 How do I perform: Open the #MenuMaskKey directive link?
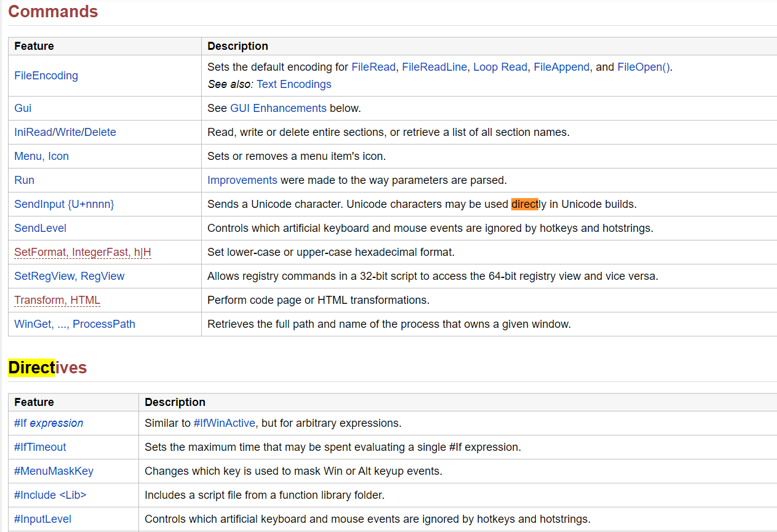pyautogui.click(x=54, y=471)
